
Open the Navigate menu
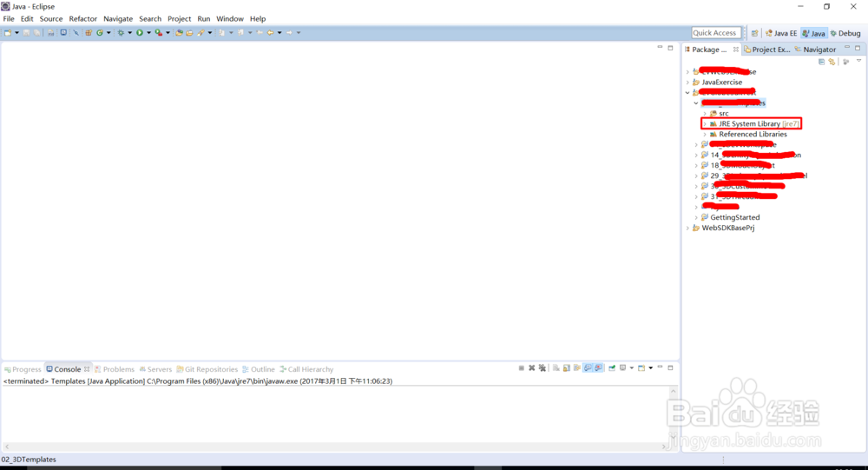pyautogui.click(x=118, y=19)
